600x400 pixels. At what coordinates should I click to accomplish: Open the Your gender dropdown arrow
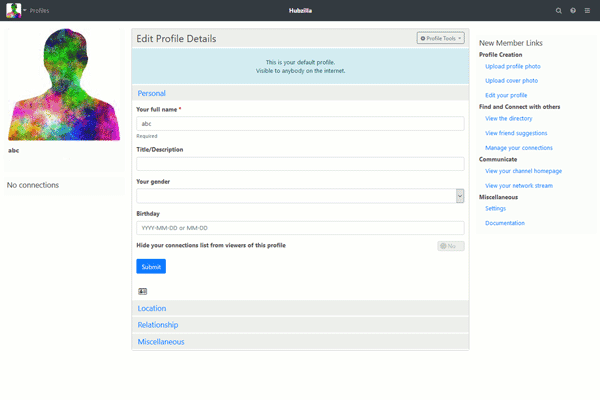click(x=460, y=196)
